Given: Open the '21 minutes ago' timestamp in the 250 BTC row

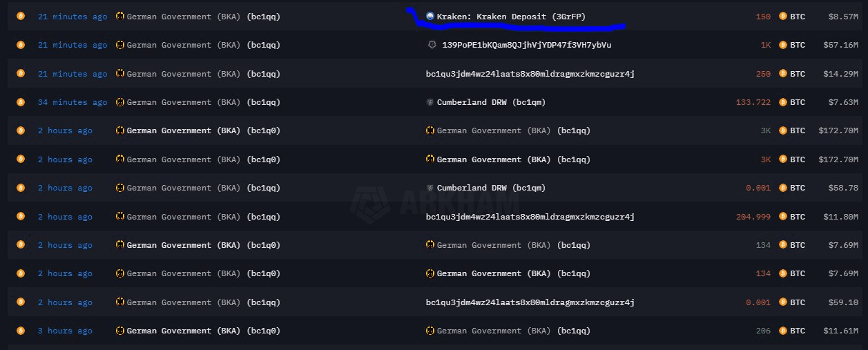Looking at the screenshot, I should tap(73, 73).
